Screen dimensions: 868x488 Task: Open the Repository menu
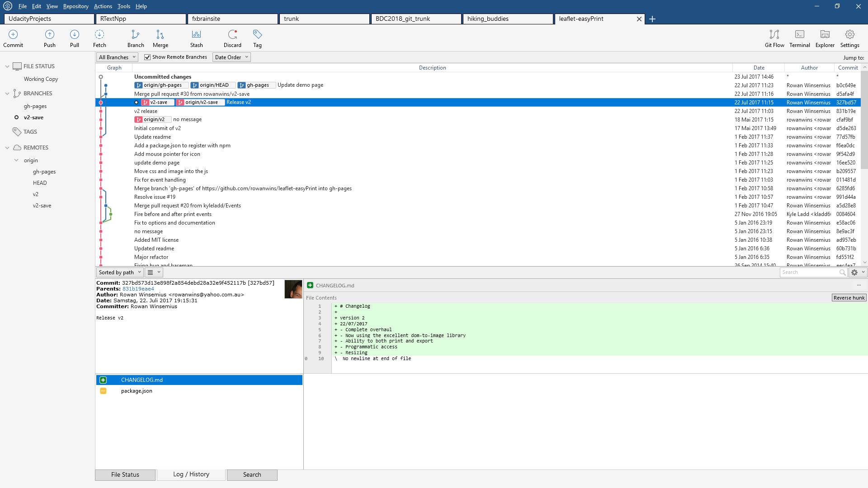[75, 6]
